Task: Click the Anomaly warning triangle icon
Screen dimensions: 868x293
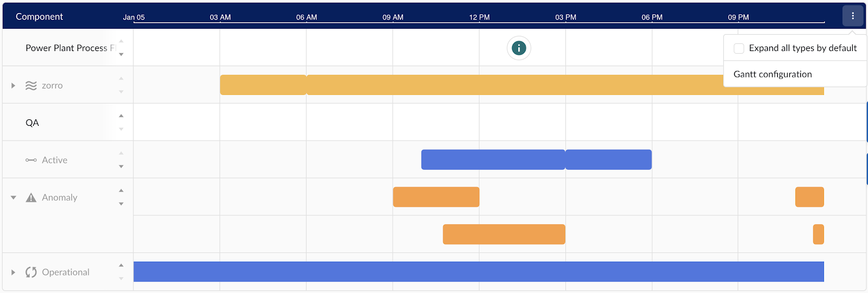Action: click(x=31, y=198)
